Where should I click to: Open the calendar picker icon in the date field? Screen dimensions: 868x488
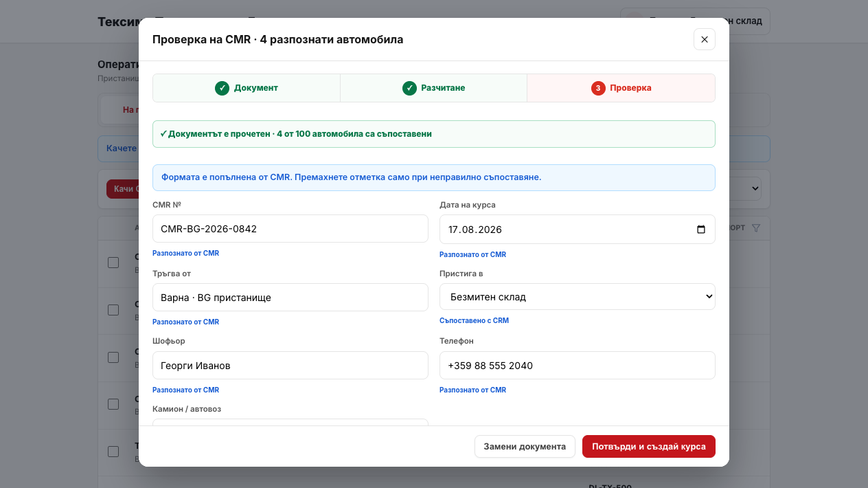[x=700, y=230]
